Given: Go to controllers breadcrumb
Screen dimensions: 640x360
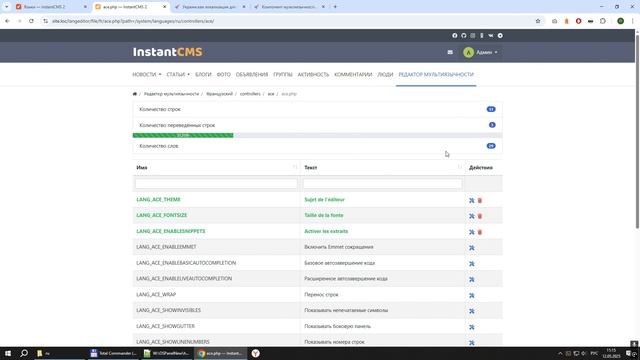Looking at the screenshot, I should (250, 94).
